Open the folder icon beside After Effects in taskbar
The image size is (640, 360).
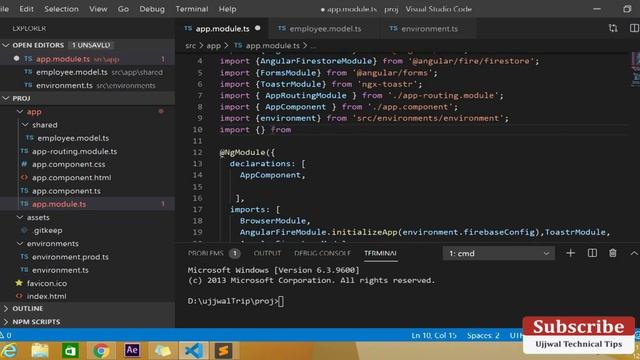[x=162, y=350]
